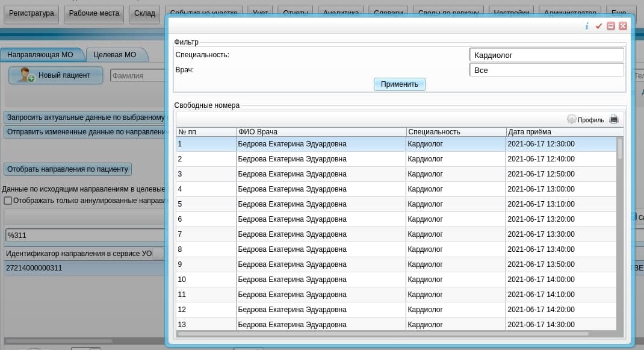Sort by the Дата приёма column header
The height and width of the screenshot is (350, 644).
(560, 132)
